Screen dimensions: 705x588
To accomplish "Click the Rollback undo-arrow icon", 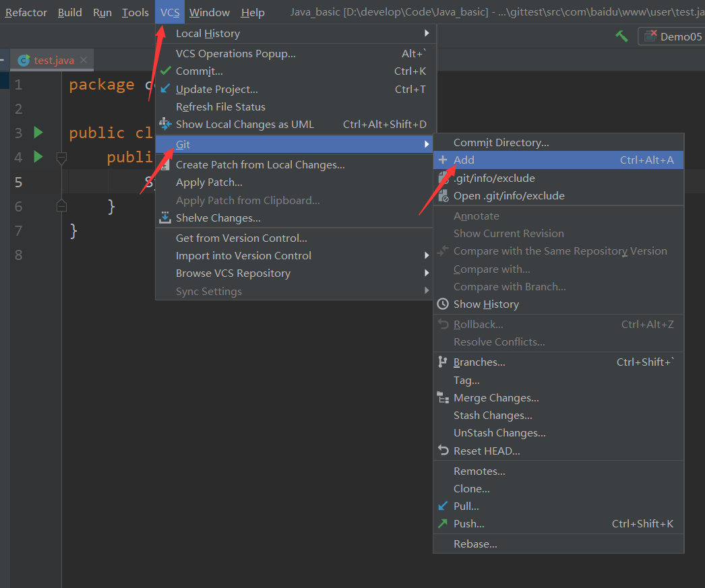I will [443, 324].
